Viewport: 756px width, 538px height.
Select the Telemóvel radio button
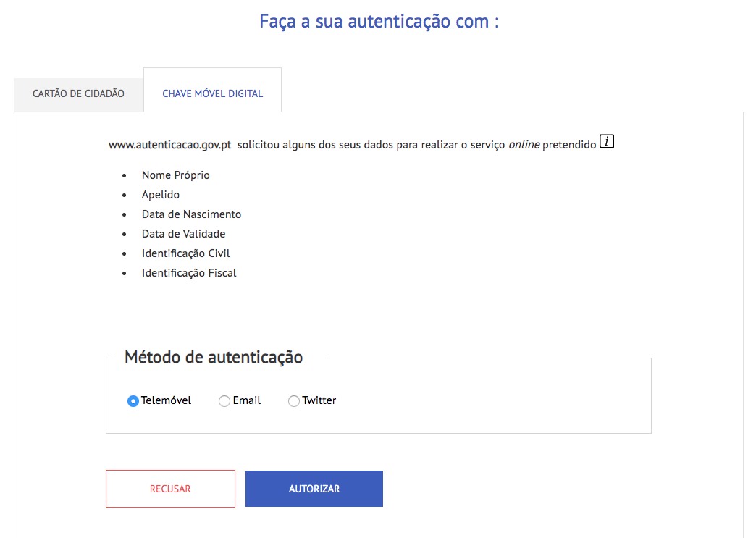133,400
